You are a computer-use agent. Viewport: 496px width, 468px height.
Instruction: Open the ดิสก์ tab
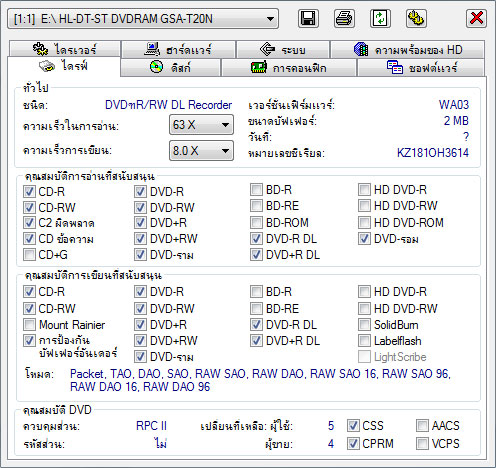tap(170, 68)
